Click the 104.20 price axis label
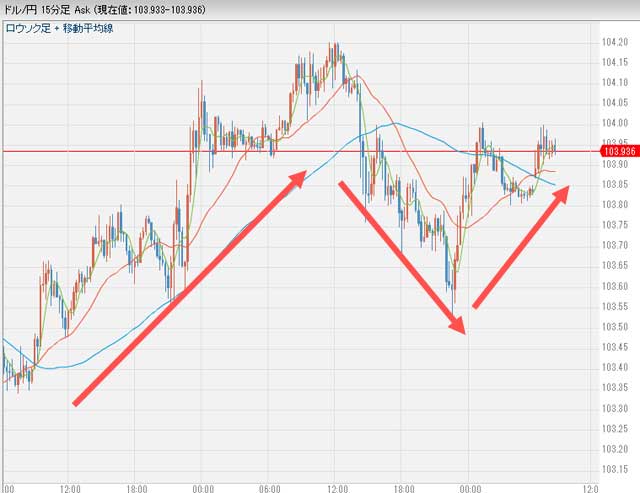This screenshot has width=640, height=493. [x=615, y=42]
